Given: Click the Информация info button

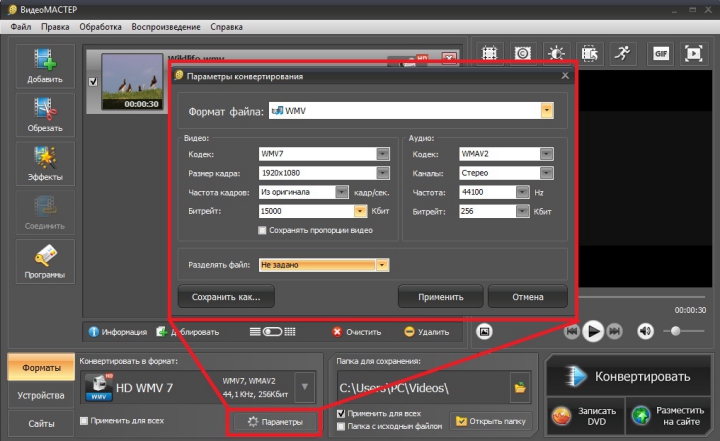Looking at the screenshot, I should (118, 332).
